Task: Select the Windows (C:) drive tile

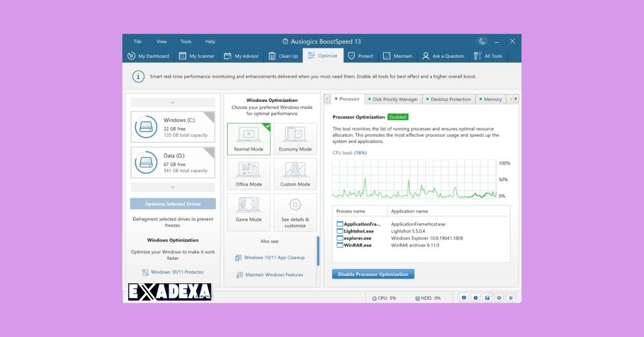Action: tap(173, 127)
